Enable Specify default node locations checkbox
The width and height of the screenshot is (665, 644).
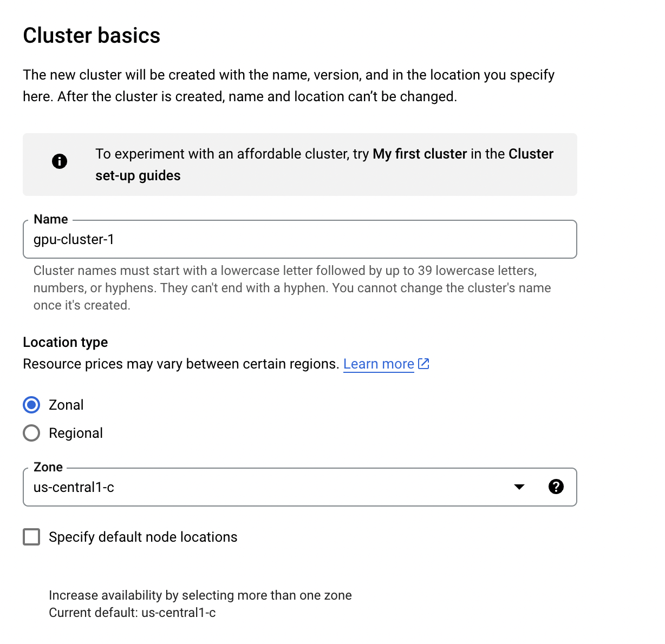[x=31, y=537]
